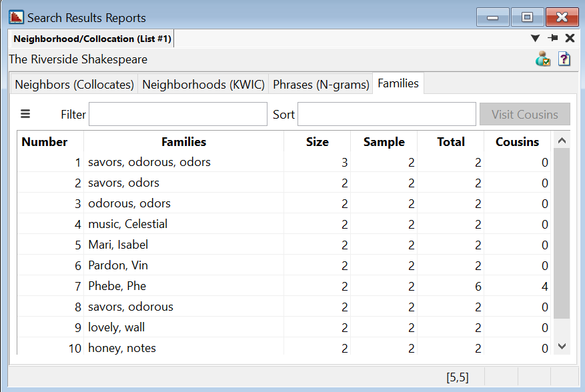This screenshot has width=585, height=392.
Task: Click the Visit Cousins button
Action: click(x=524, y=114)
